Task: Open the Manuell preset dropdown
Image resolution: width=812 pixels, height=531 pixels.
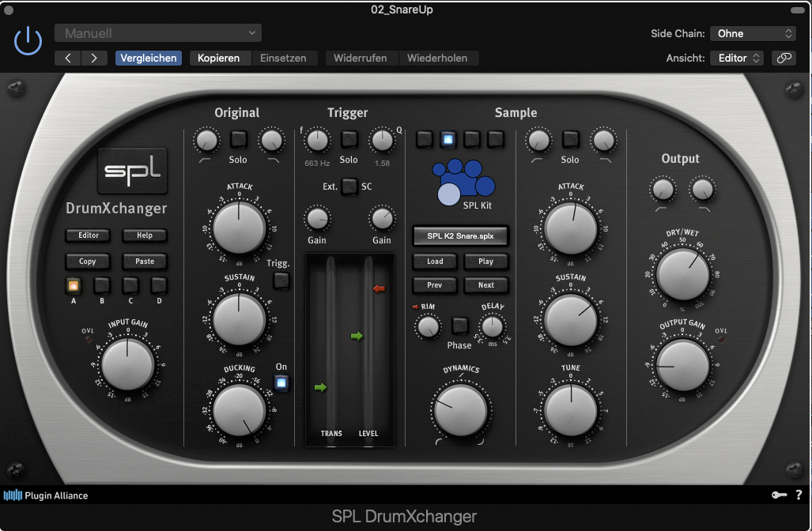Action: click(158, 33)
